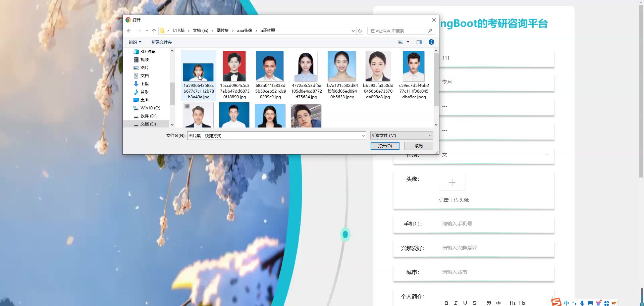644x306 pixels.
Task: Open the 性别 gender dropdown
Action: point(497,155)
